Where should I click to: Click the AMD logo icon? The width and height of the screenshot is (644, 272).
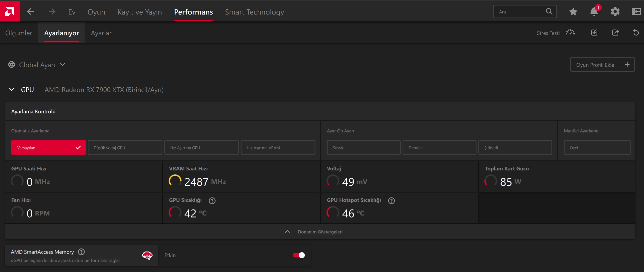(x=10, y=11)
